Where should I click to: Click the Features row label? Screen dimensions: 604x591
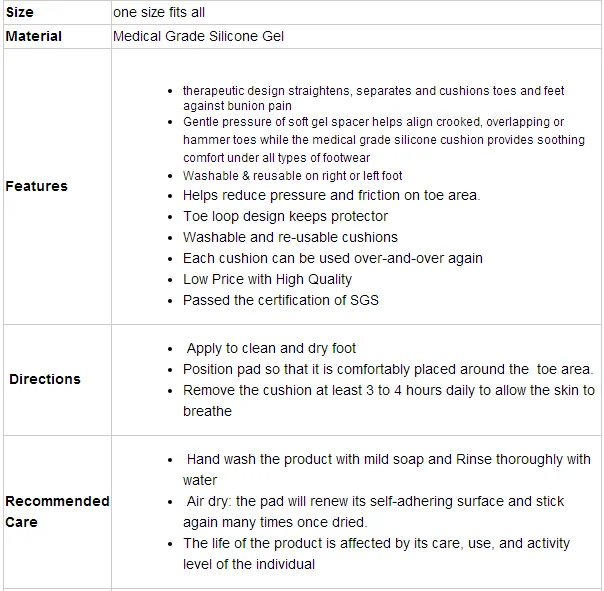[37, 186]
